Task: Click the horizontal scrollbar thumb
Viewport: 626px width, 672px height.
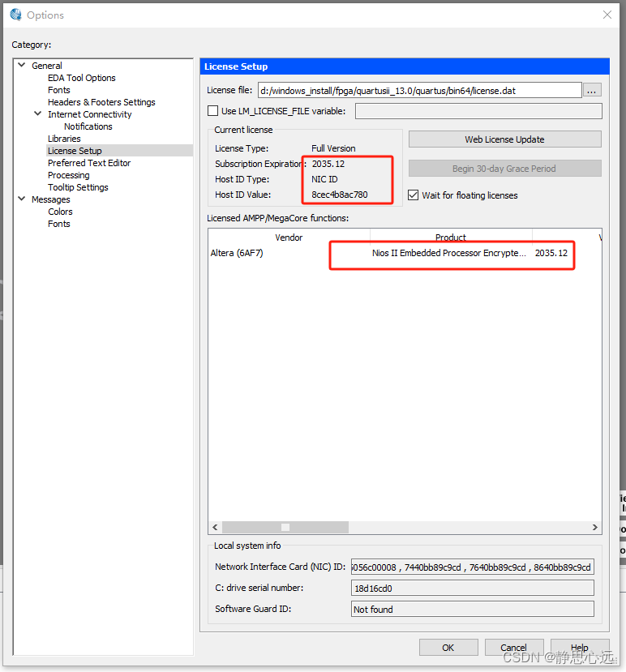Action: click(x=285, y=527)
